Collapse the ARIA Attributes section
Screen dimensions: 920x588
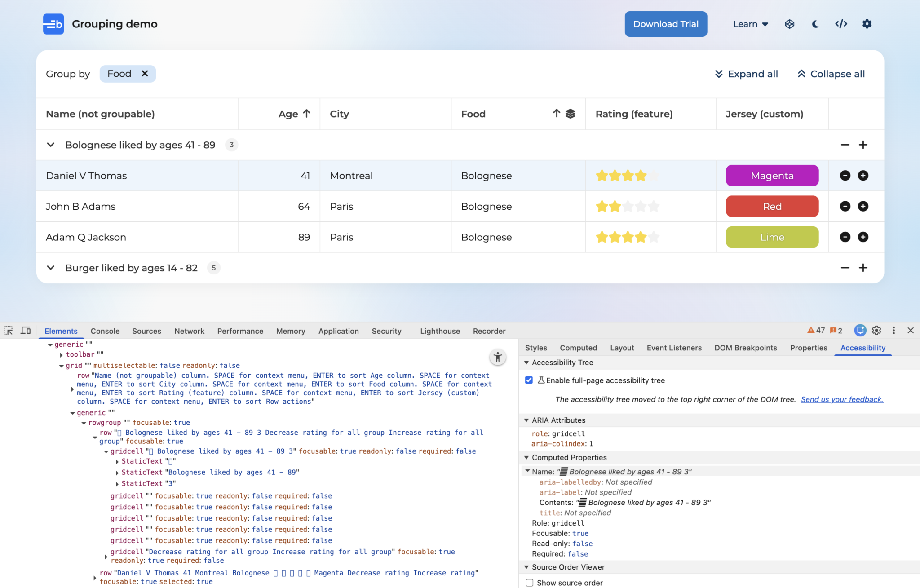tap(526, 420)
